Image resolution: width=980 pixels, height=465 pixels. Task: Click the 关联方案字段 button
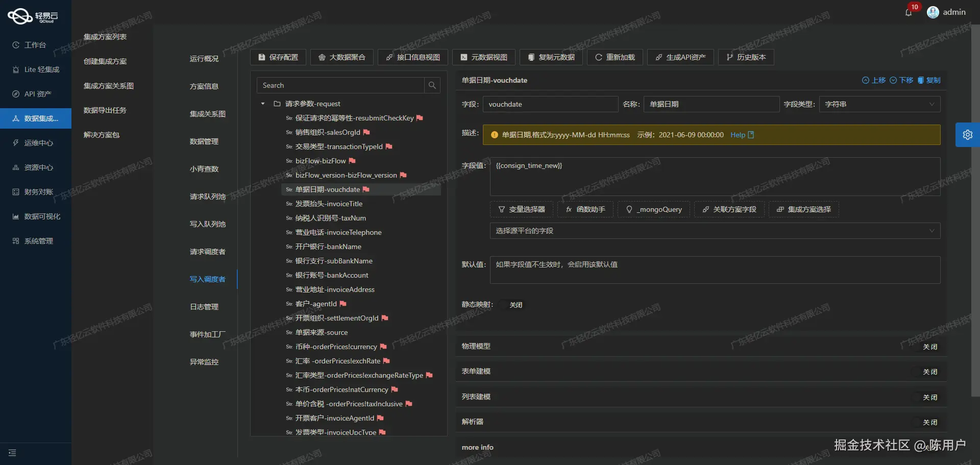coord(729,209)
